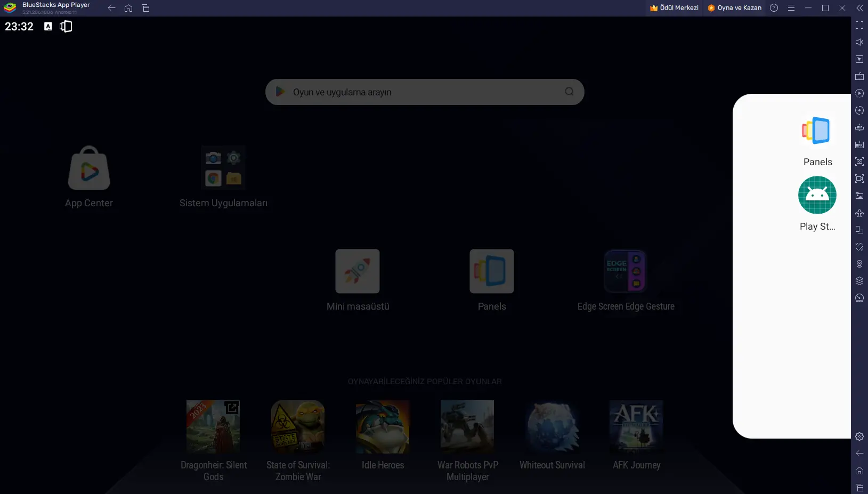Viewport: 868px width, 494px height.
Task: Start screen recording with the video camera icon
Action: click(859, 179)
